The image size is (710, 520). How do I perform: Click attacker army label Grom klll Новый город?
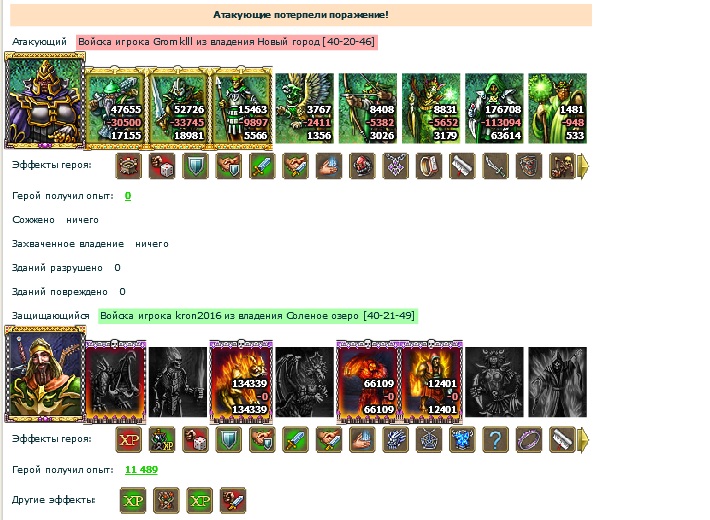tap(226, 42)
